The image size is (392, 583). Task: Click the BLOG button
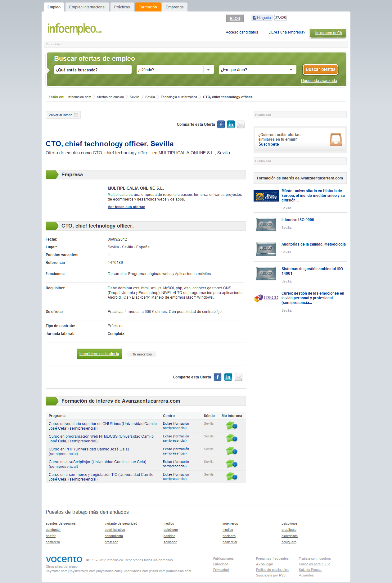[235, 19]
